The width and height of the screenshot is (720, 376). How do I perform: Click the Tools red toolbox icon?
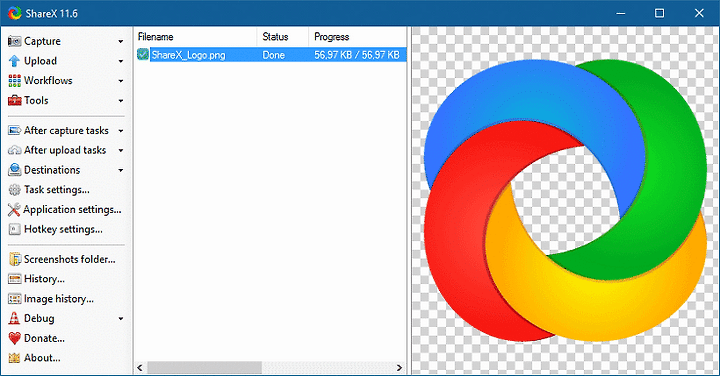pyautogui.click(x=14, y=101)
